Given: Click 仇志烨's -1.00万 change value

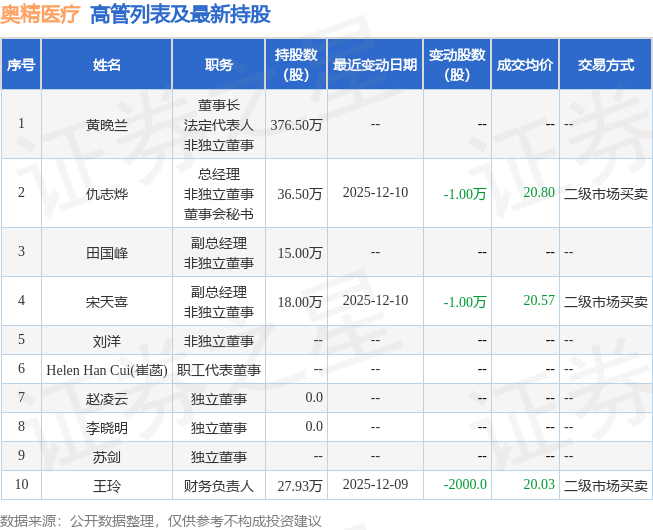Looking at the screenshot, I should click(465, 194).
